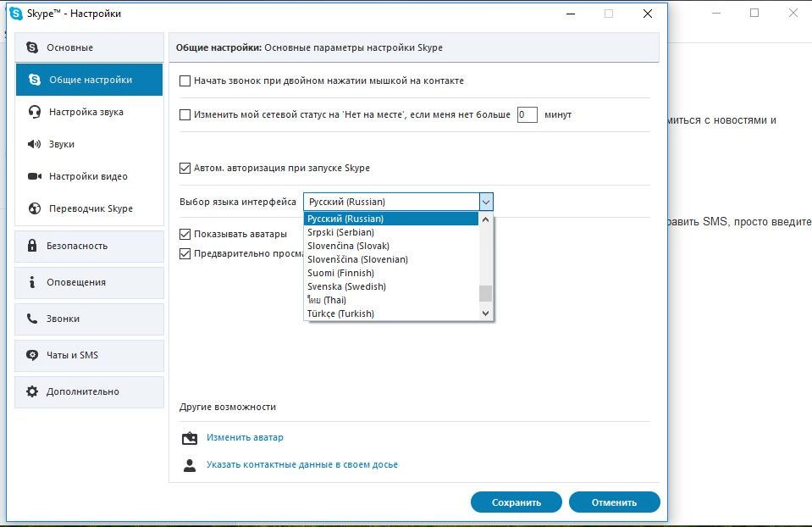This screenshot has height=527, width=812.
Task: Go to Настройка звука settings
Action: pos(89,112)
